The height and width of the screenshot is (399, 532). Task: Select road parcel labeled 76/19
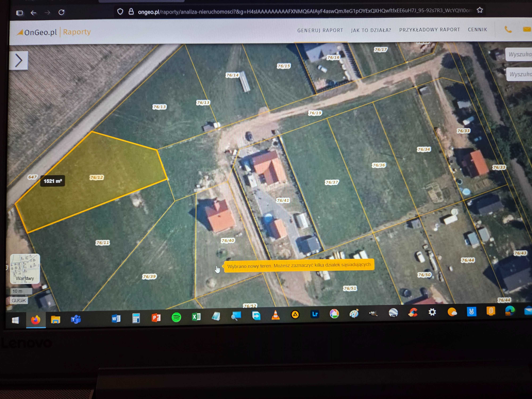pos(315,113)
